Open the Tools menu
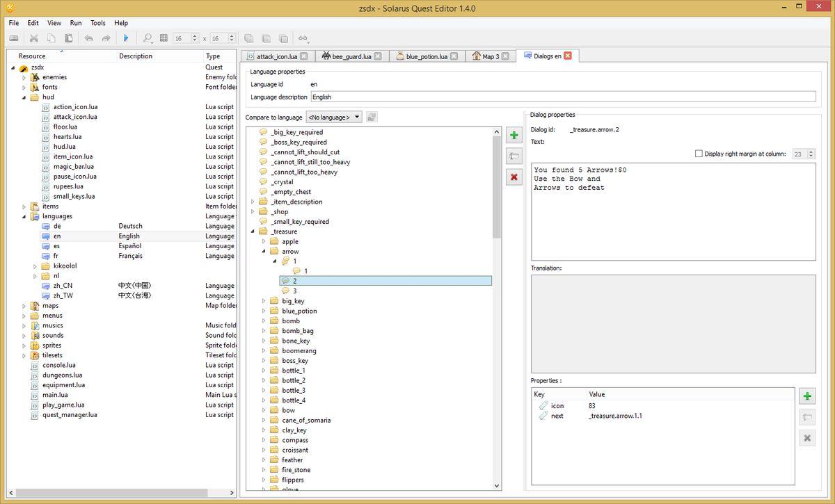The width and height of the screenshot is (835, 504). tap(97, 23)
